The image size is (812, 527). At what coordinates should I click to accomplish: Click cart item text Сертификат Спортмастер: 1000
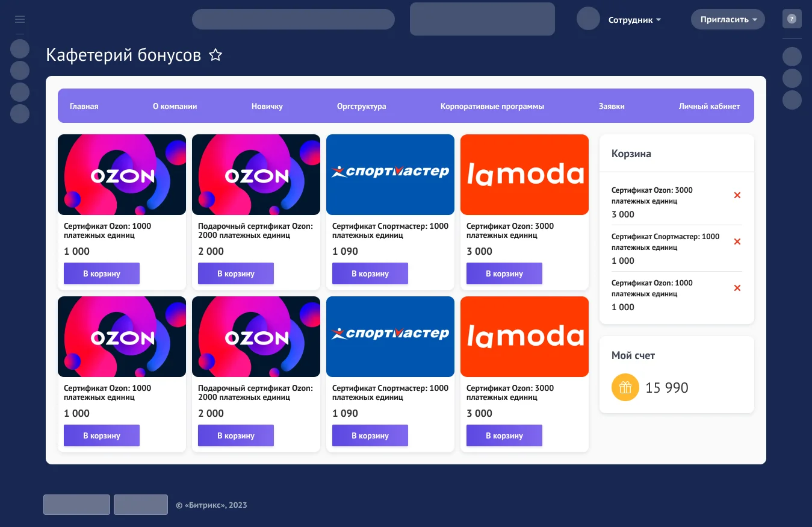coord(666,242)
